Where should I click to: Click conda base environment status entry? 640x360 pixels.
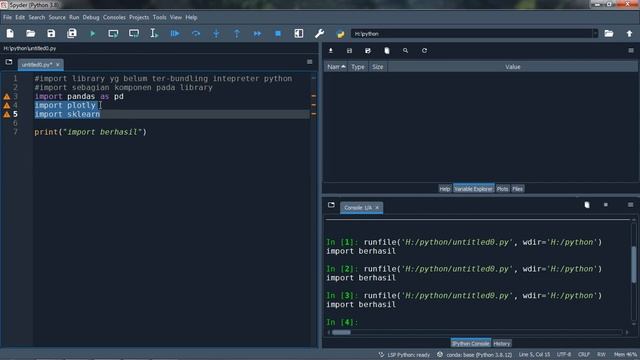pos(475,355)
